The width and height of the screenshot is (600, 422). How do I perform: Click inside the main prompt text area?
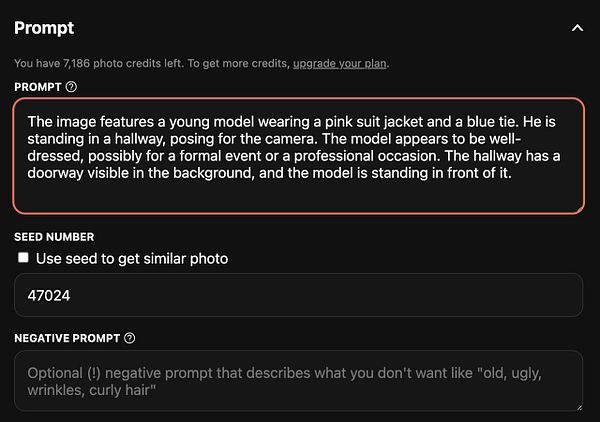tap(298, 195)
